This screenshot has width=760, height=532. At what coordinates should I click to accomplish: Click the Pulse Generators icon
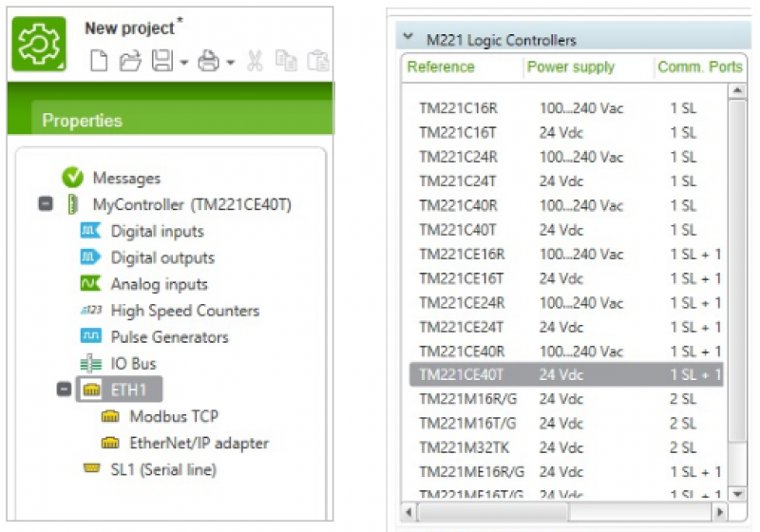coord(90,335)
